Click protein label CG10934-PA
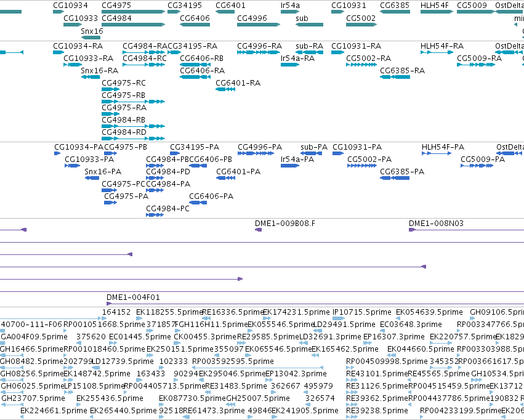This screenshot has height=420, width=524. point(79,147)
